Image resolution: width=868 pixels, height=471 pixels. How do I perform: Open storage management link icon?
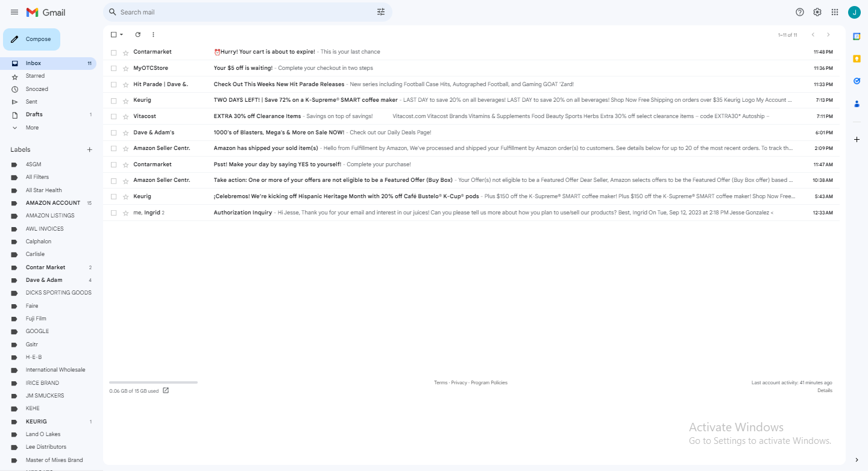tap(166, 391)
